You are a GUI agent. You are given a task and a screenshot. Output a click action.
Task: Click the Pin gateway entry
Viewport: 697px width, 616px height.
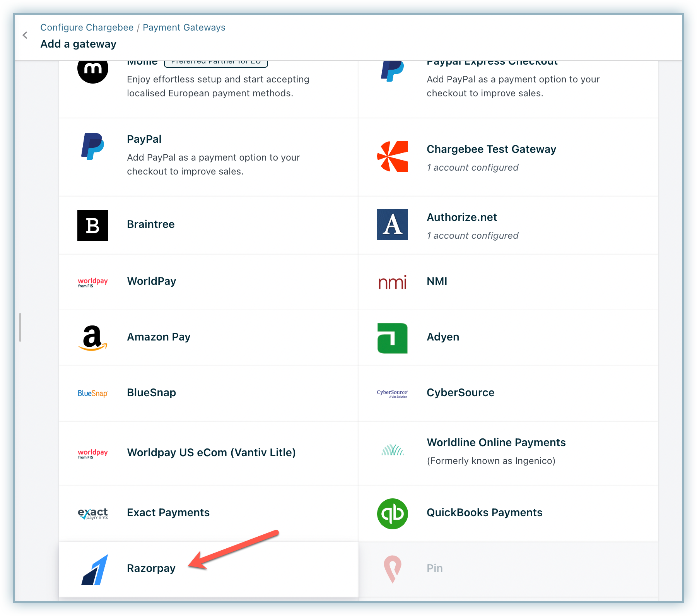(434, 568)
